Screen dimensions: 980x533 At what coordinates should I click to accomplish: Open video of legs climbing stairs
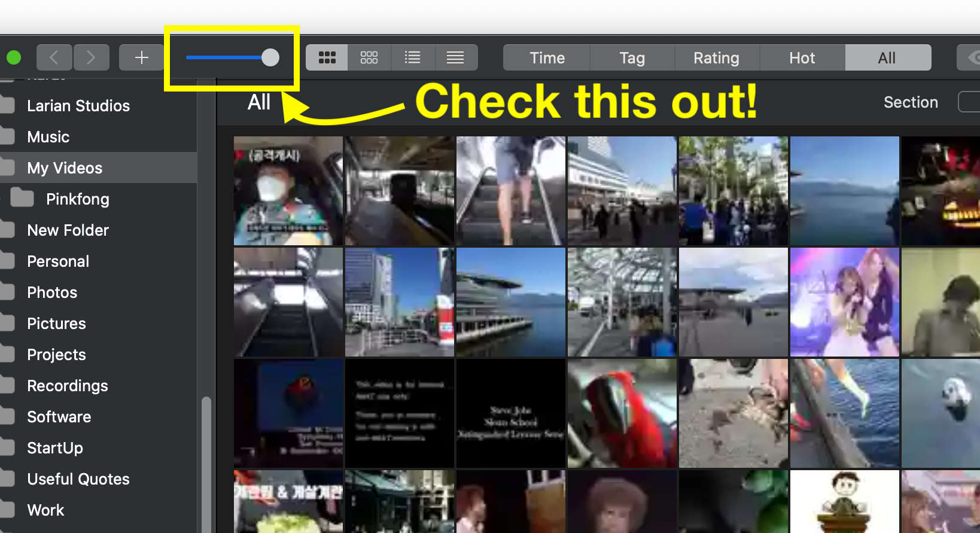point(511,191)
